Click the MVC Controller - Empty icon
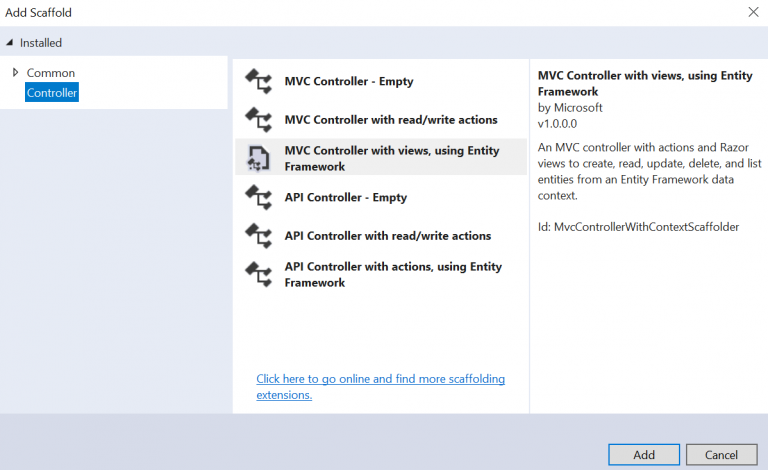768x470 pixels. tap(259, 82)
